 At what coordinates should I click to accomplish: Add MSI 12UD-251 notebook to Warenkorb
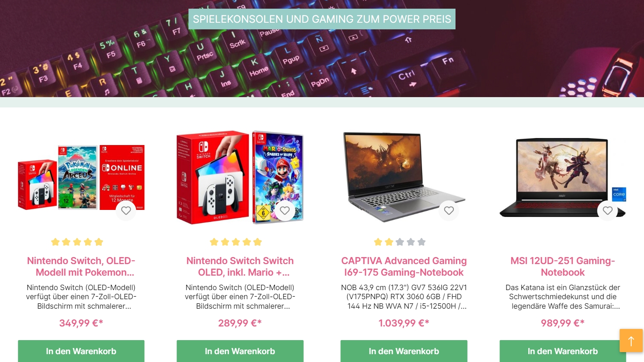tap(563, 351)
